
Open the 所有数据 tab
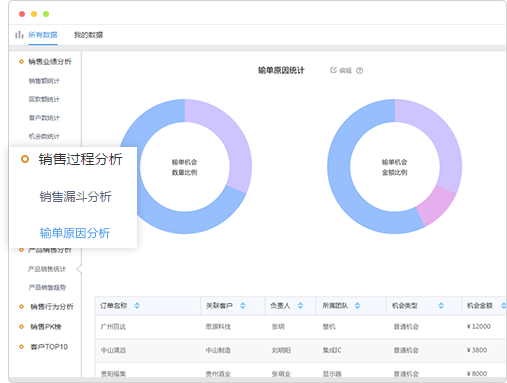[x=43, y=35]
